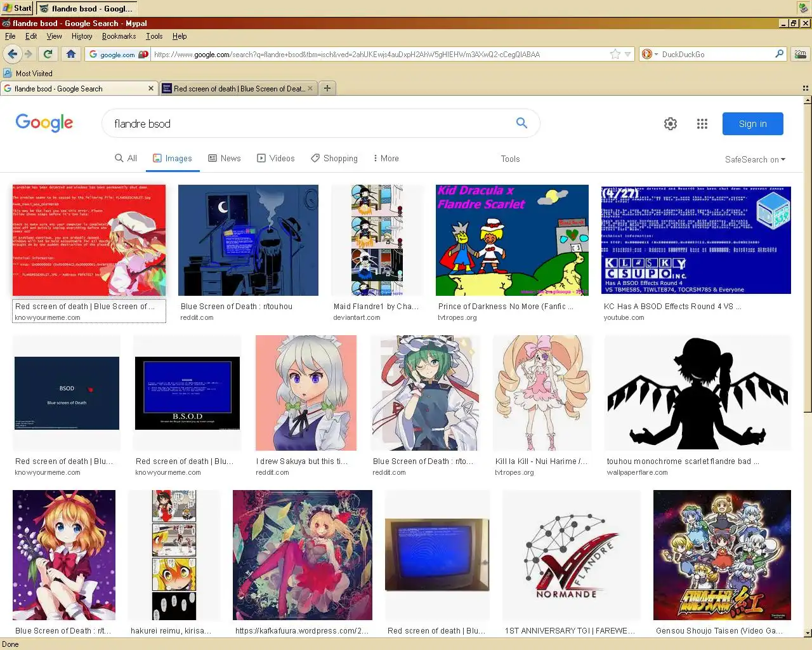Open the Most Visited bookmarks folder

pyautogui.click(x=28, y=73)
